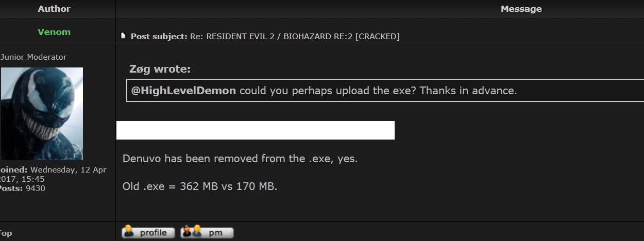Click the "Denuvo has been removed" sentence

(240, 159)
